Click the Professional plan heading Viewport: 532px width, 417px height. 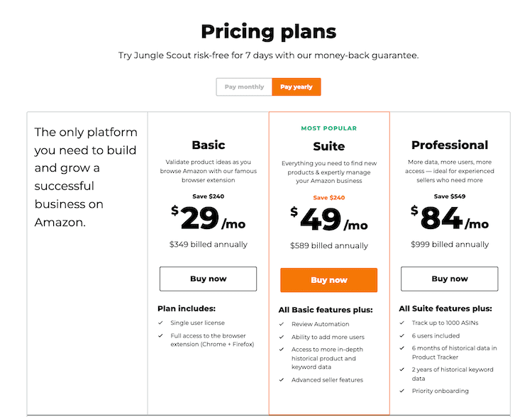point(450,145)
